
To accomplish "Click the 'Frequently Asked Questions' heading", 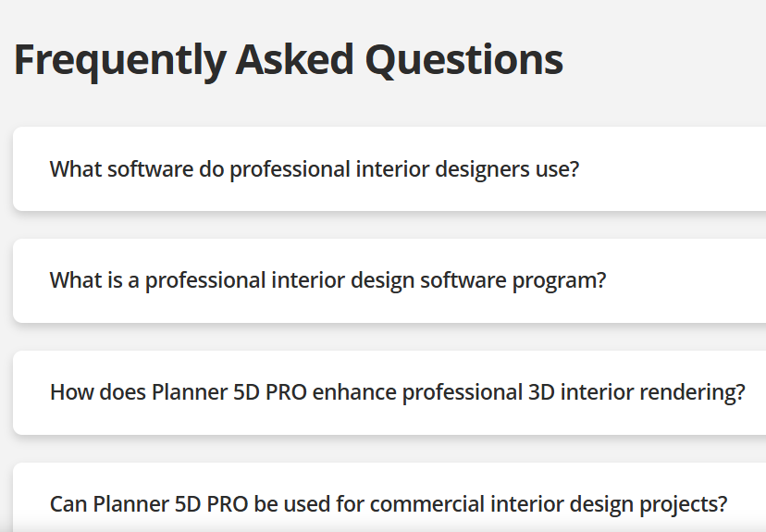I will 288,59.
